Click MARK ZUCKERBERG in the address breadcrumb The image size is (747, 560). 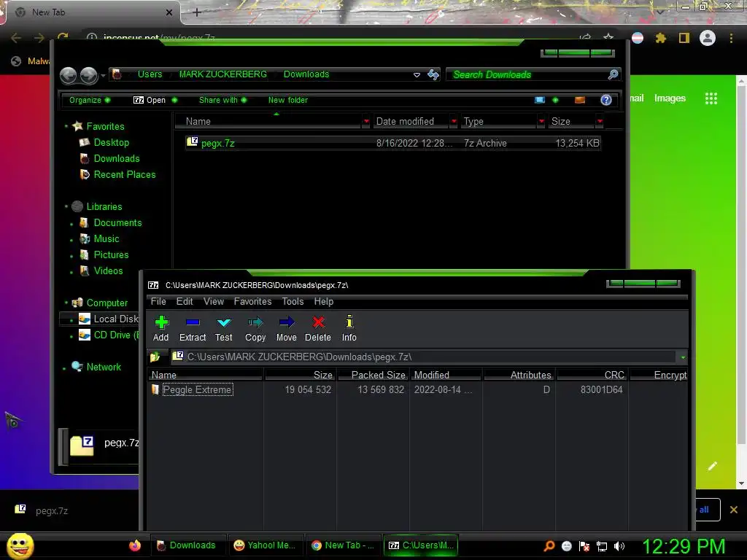tap(223, 74)
